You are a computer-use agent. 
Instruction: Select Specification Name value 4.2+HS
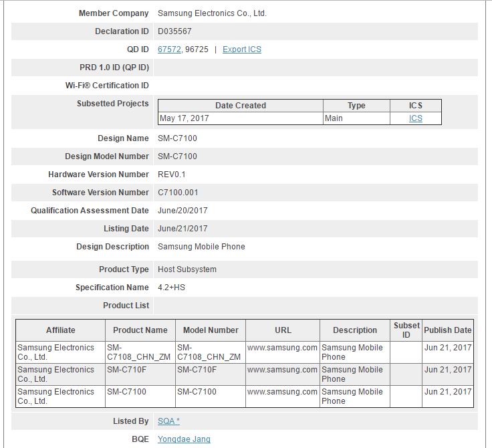[x=171, y=288]
